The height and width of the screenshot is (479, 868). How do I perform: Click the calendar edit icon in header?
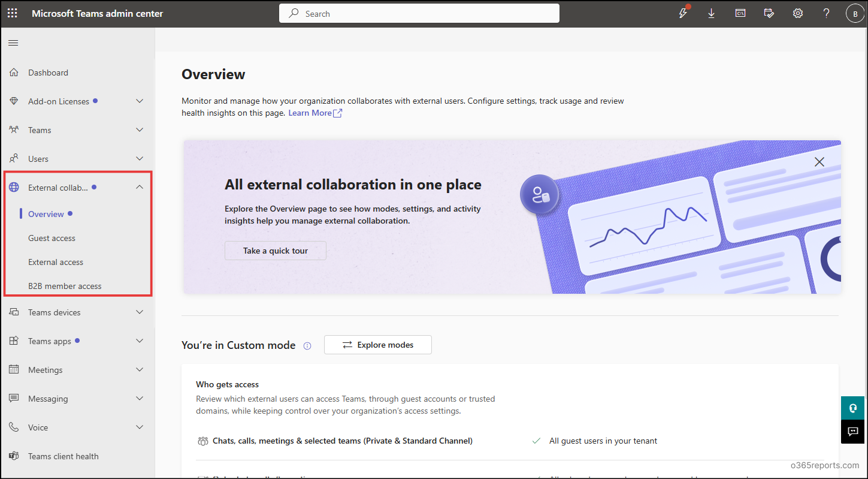pyautogui.click(x=769, y=13)
